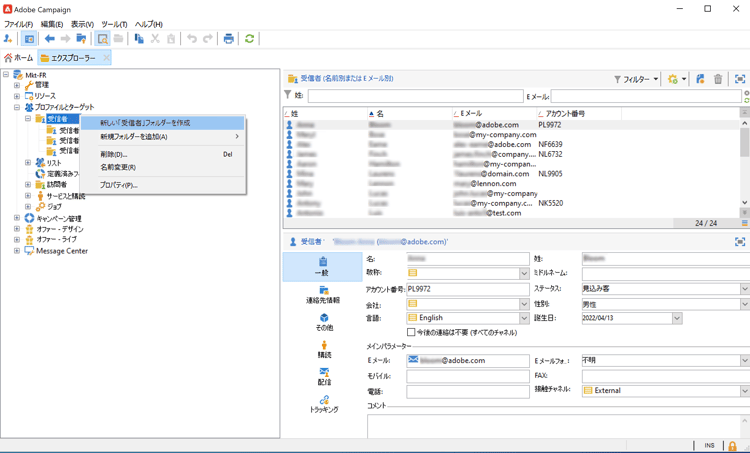Open the 言語 dropdown showing English
This screenshot has width=750, height=453.
pyautogui.click(x=524, y=318)
